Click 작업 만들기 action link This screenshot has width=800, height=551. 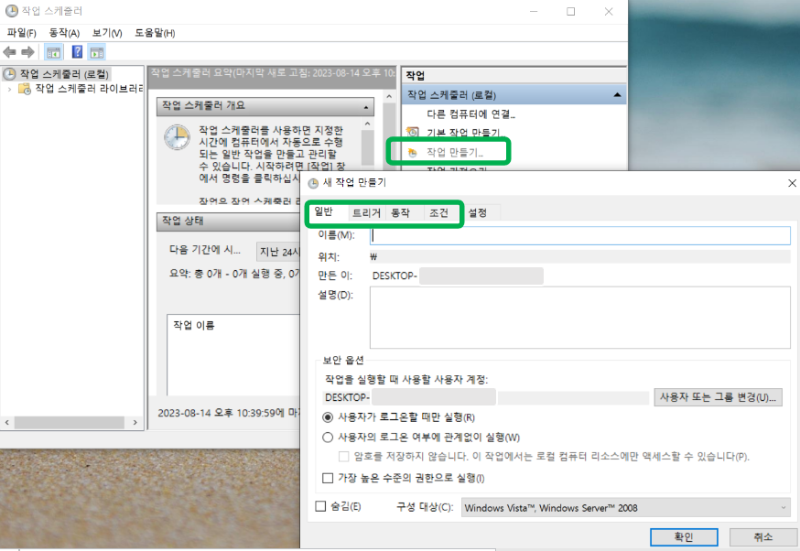click(455, 152)
